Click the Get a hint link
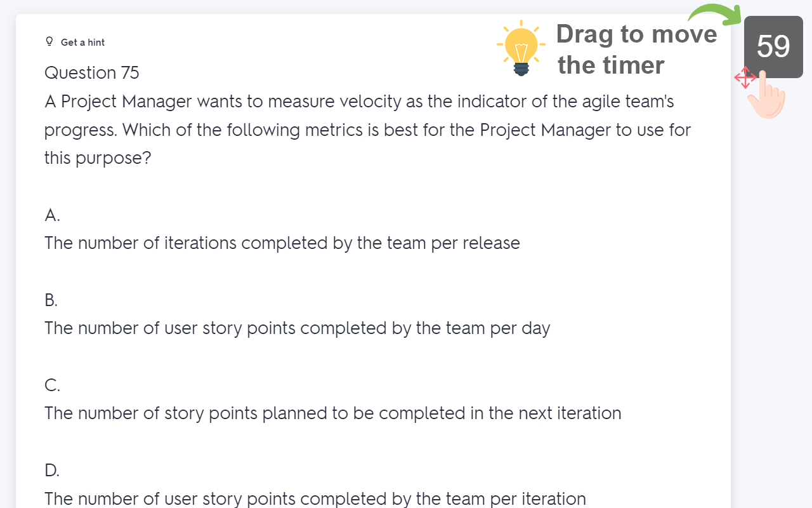 [x=82, y=43]
